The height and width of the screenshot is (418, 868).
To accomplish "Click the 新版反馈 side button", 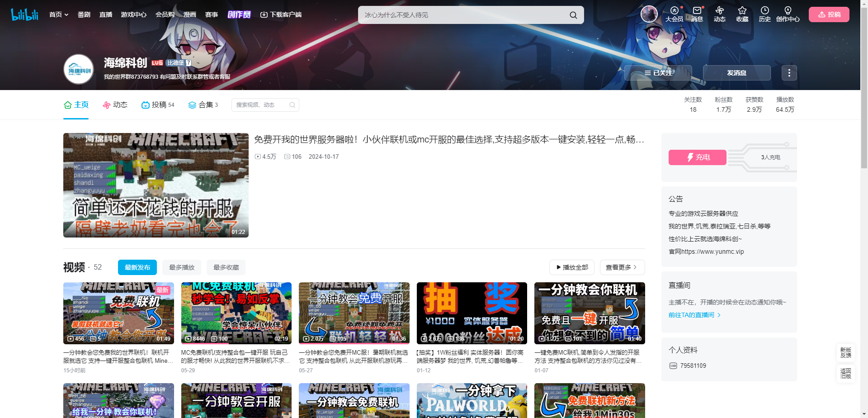I will (845, 353).
